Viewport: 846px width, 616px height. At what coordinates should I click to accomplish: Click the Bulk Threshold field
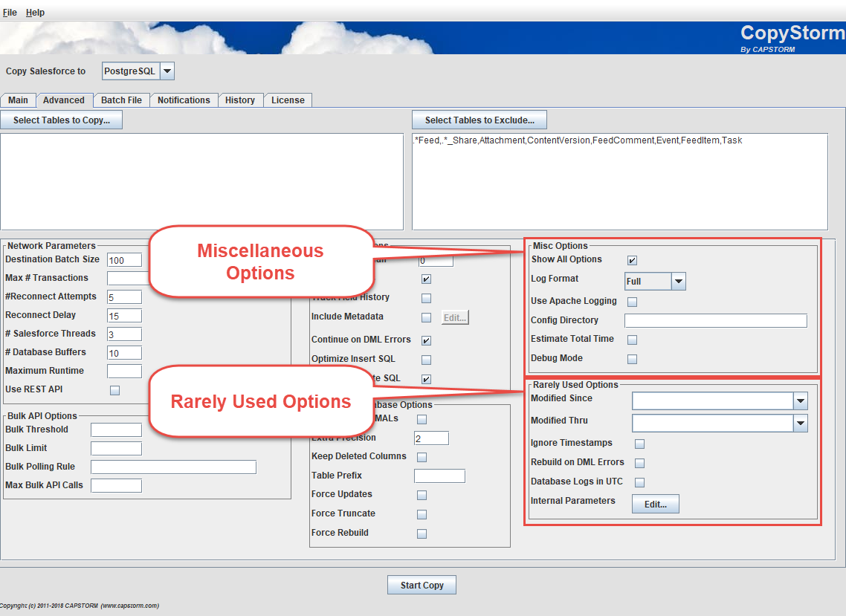(x=117, y=430)
